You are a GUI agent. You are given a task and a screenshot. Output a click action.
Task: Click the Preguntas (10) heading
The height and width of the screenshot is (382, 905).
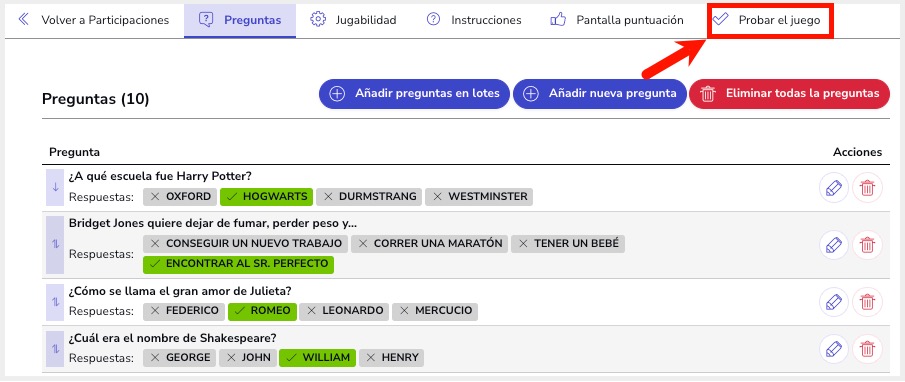pyautogui.click(x=96, y=99)
